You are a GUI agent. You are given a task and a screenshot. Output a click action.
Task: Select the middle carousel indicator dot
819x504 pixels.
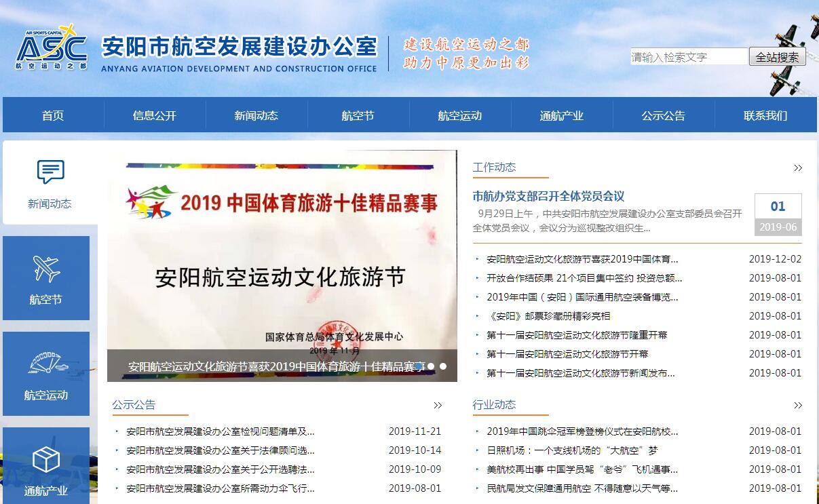click(x=431, y=366)
